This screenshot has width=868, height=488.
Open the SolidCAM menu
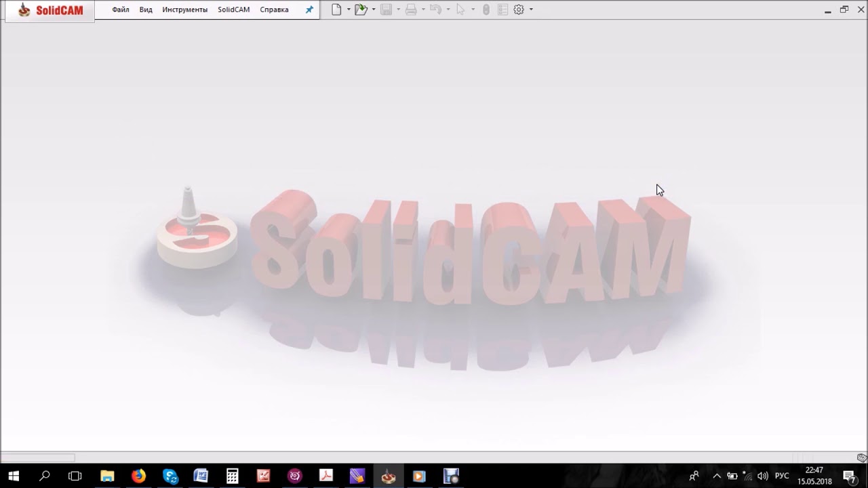coord(233,9)
